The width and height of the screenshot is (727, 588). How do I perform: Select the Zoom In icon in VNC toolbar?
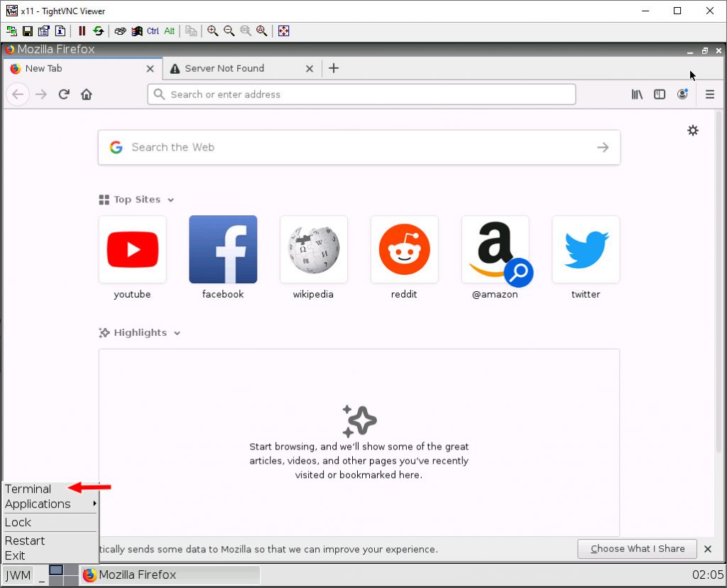coord(212,31)
